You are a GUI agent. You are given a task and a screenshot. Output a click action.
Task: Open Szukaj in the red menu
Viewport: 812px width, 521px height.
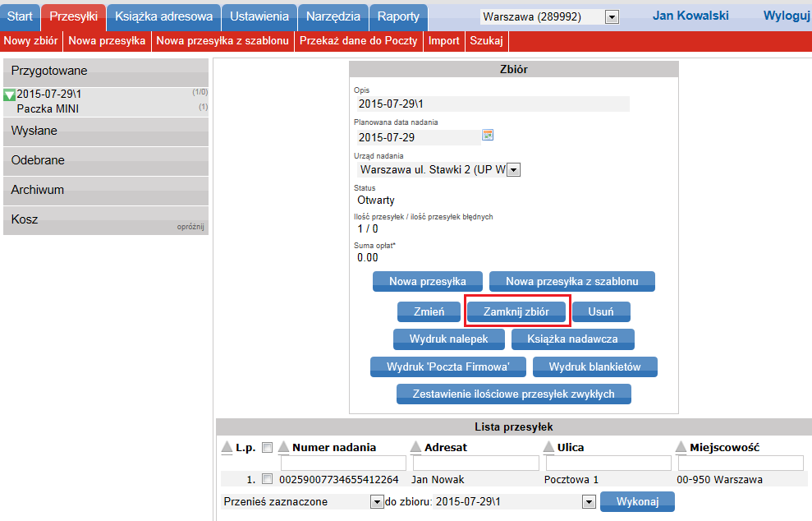[x=486, y=41]
